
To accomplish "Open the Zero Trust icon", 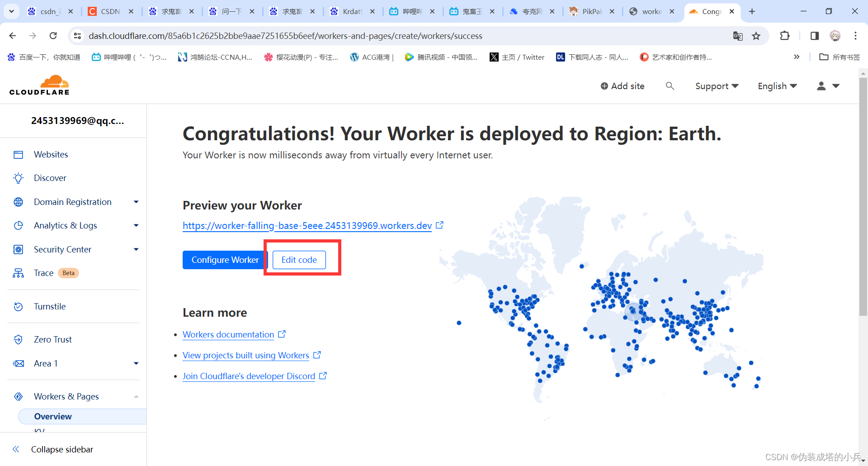I will 18,339.
